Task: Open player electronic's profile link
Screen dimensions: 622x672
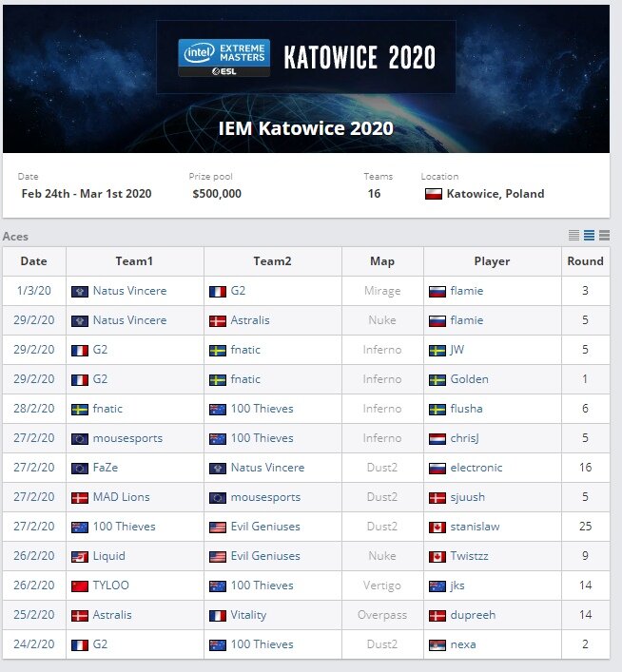Action: [476, 467]
